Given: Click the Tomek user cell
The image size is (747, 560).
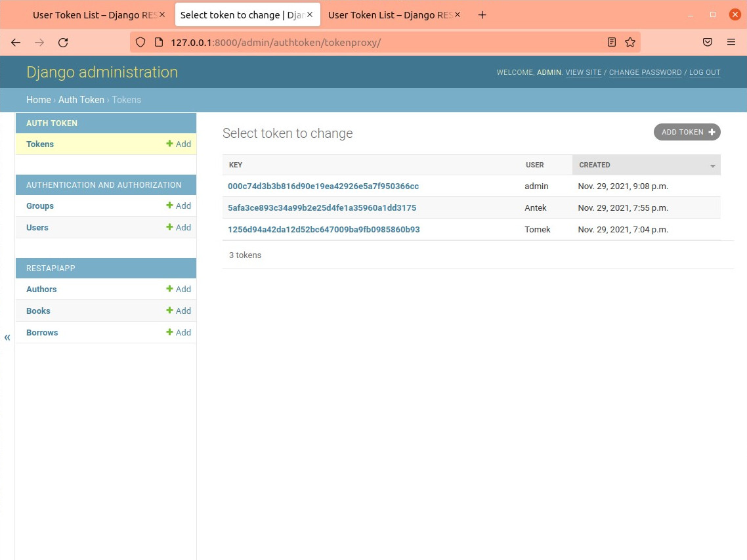Looking at the screenshot, I should coord(538,229).
